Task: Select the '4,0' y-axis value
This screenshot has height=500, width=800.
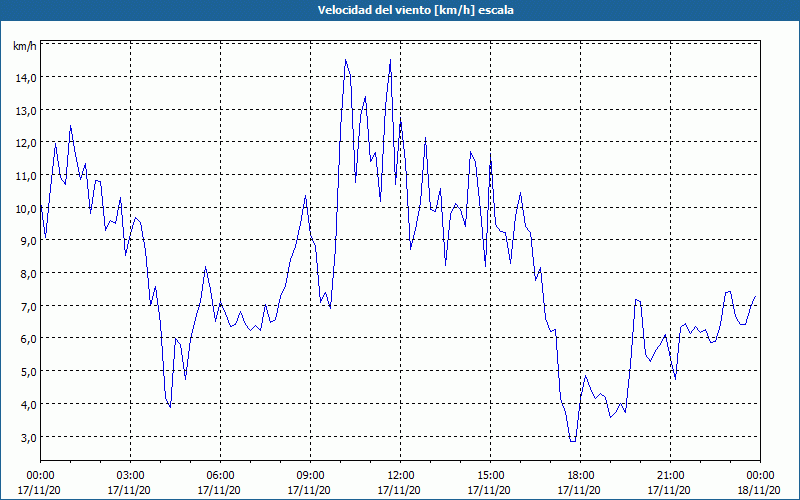Action: 28,405
